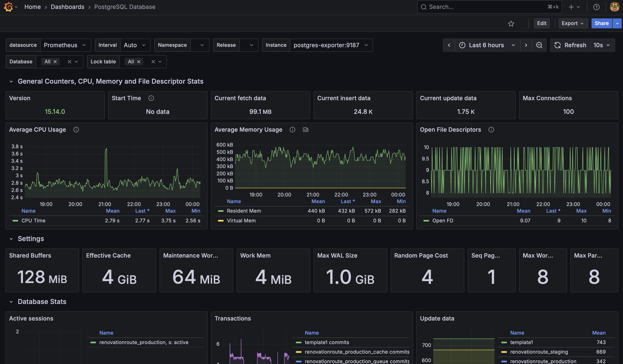Mark this dashboard as favorite via star icon

click(x=511, y=23)
